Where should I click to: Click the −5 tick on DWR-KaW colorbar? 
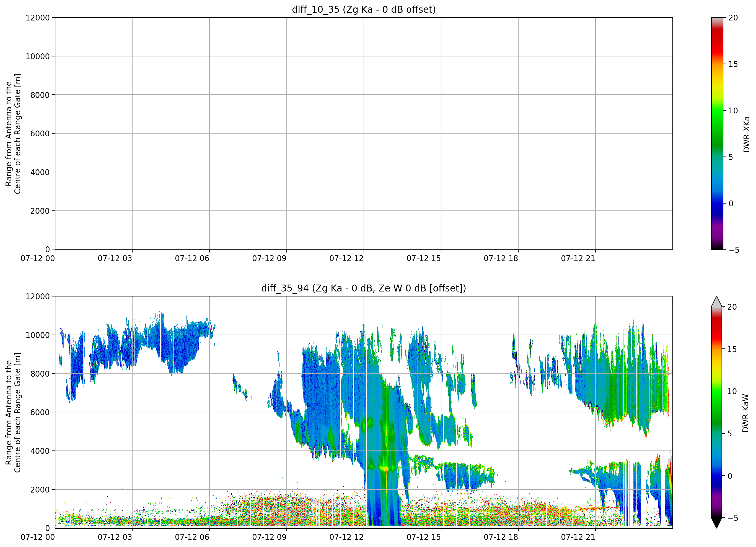point(733,518)
